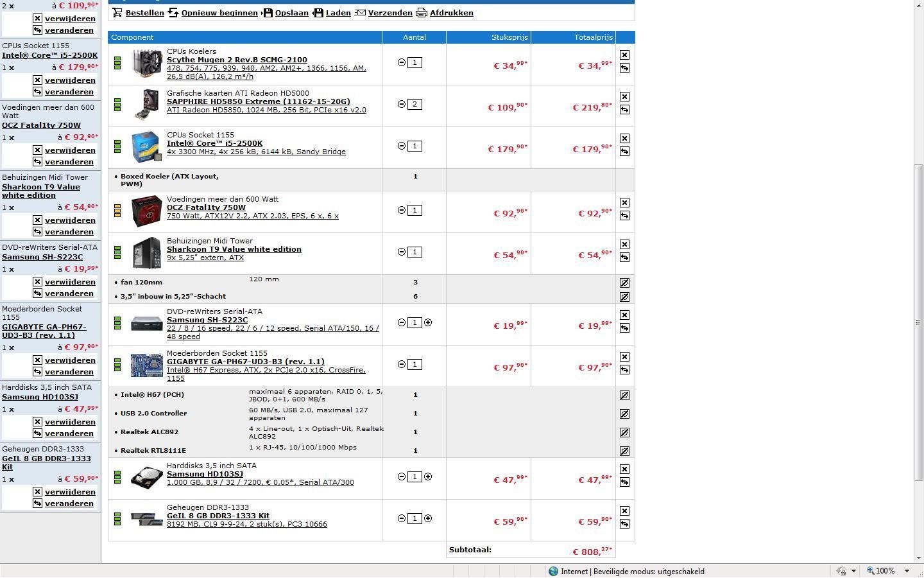Delete SAPPHIRE HD5850 row using X icon
924x578 pixels.
pos(624,97)
